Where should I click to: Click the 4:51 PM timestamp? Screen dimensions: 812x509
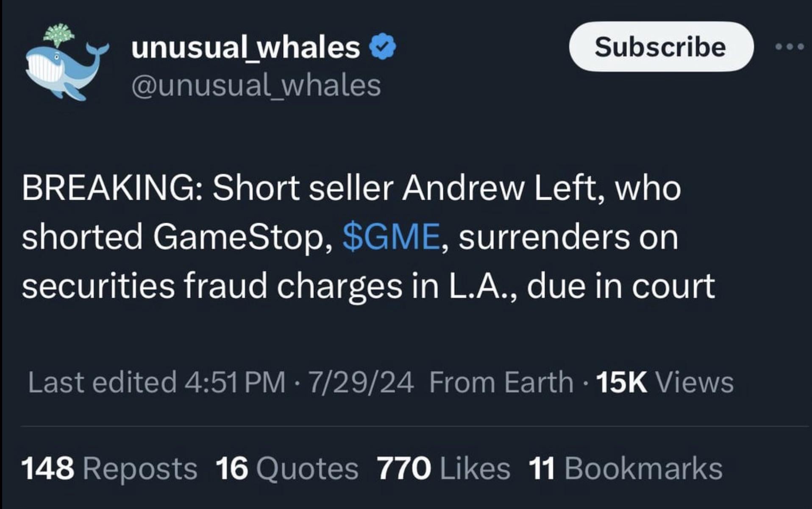(235, 382)
